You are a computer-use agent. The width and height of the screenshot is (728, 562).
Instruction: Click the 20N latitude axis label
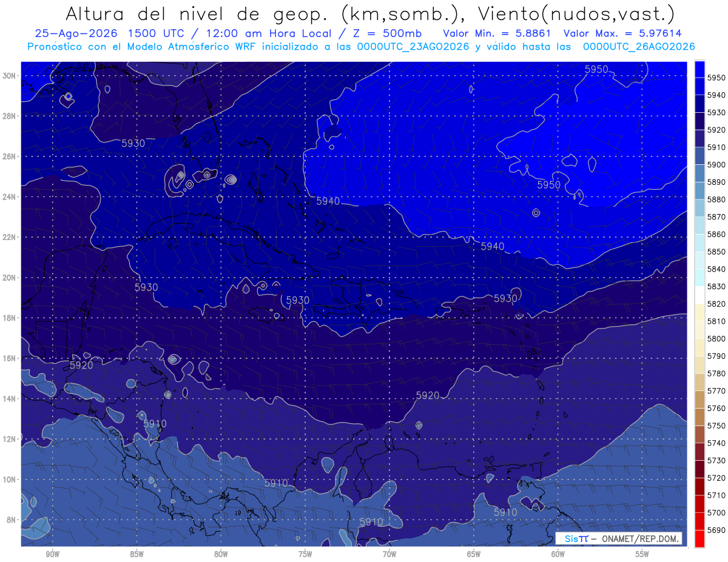9,278
